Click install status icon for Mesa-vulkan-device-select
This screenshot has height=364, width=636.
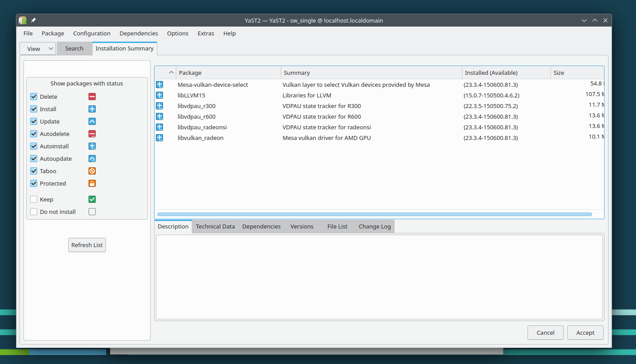(x=159, y=85)
